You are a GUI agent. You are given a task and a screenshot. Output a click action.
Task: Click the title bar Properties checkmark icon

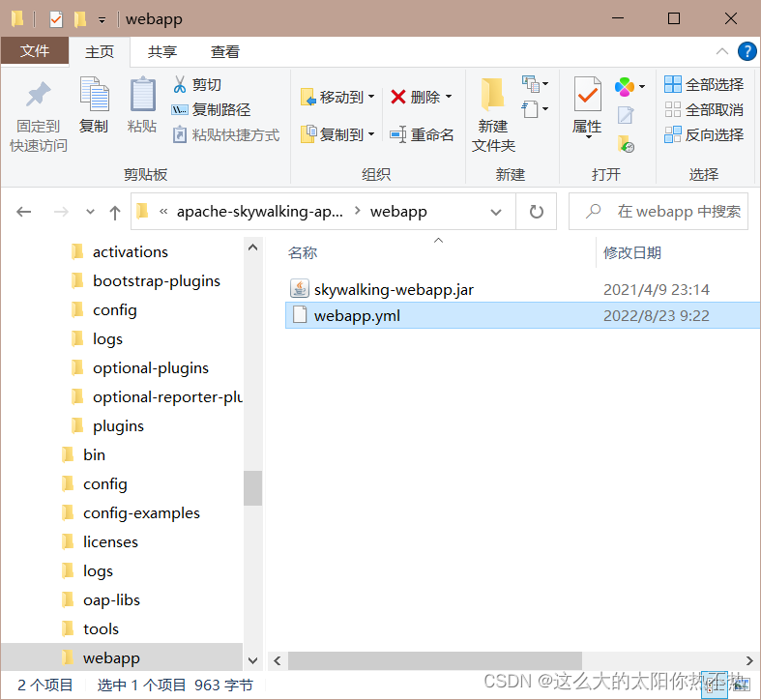pos(56,19)
